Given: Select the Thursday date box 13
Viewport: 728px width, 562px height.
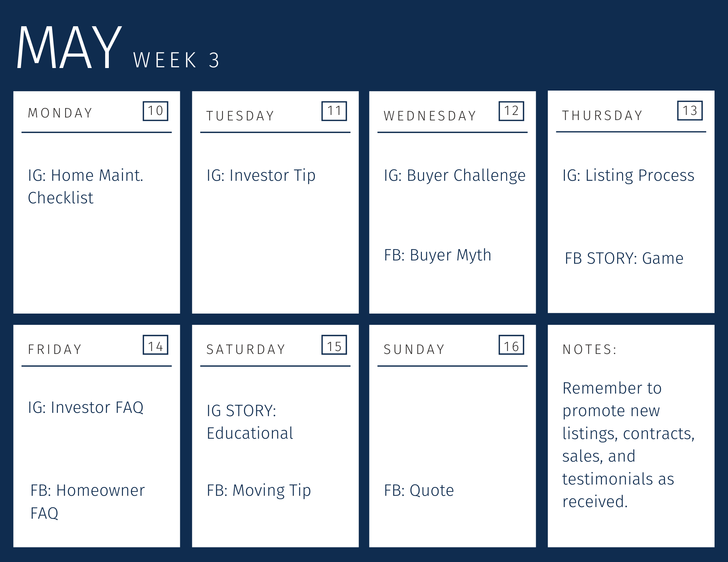Looking at the screenshot, I should coord(690,111).
